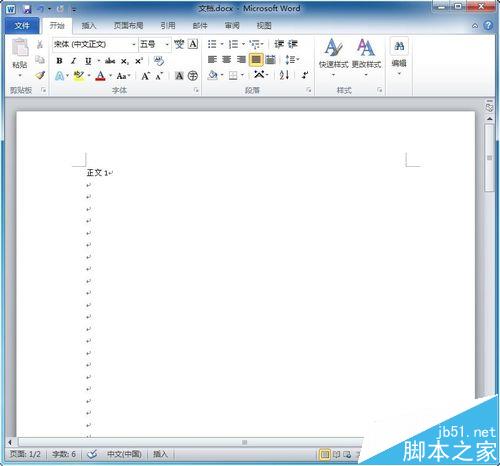This screenshot has width=500, height=466.
Task: Select the Format Painter brush
Action: click(x=40, y=75)
